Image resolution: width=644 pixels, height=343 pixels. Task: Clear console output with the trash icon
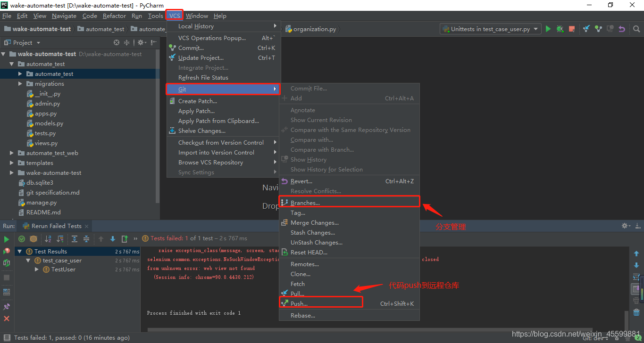[x=636, y=312]
